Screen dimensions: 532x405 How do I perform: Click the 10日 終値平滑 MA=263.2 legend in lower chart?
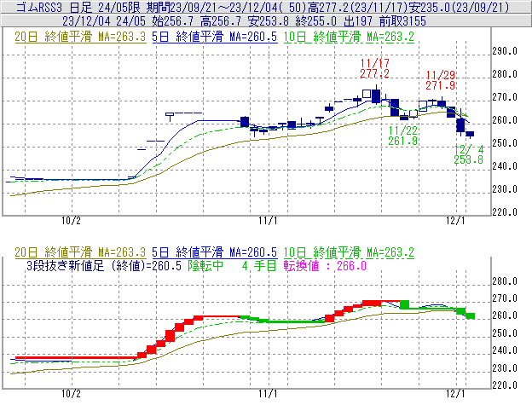[x=349, y=252]
